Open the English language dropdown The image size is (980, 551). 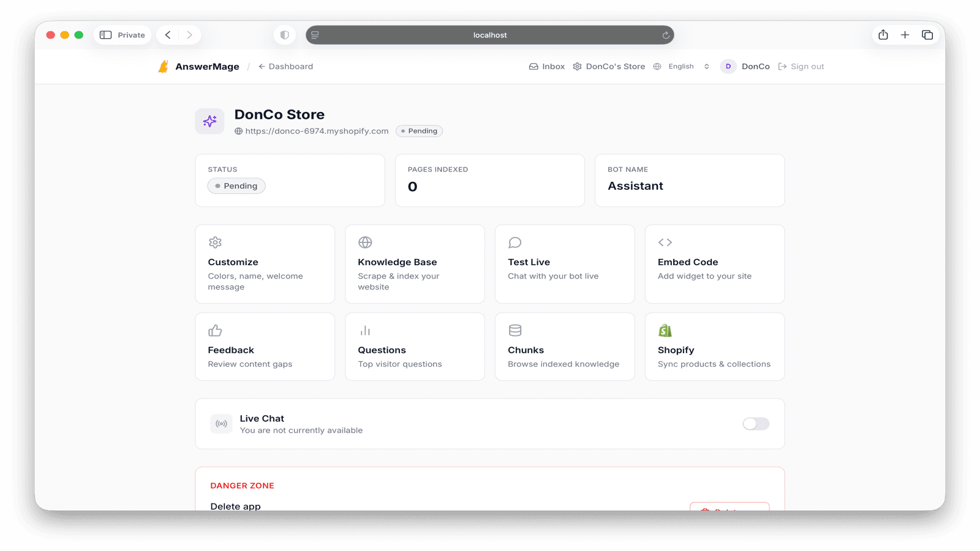(681, 67)
